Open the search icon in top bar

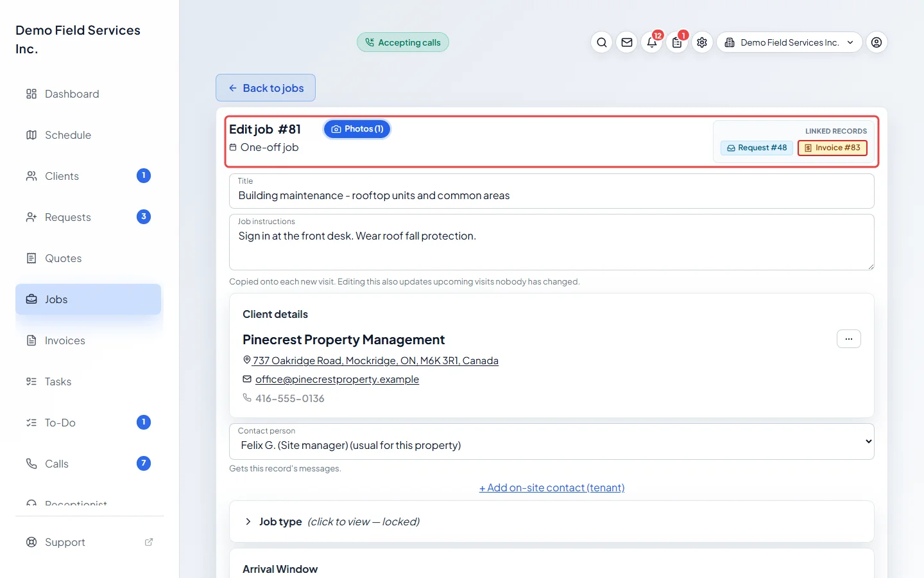click(x=601, y=42)
